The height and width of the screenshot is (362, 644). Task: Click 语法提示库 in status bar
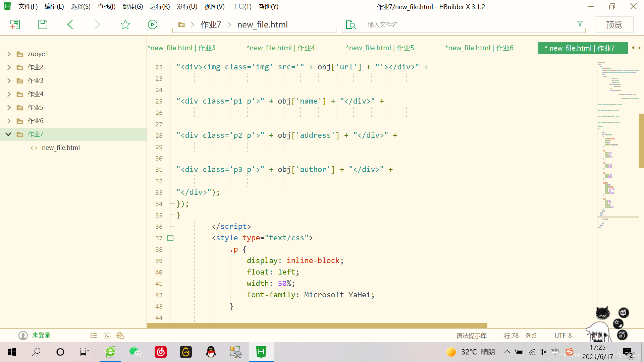click(471, 336)
